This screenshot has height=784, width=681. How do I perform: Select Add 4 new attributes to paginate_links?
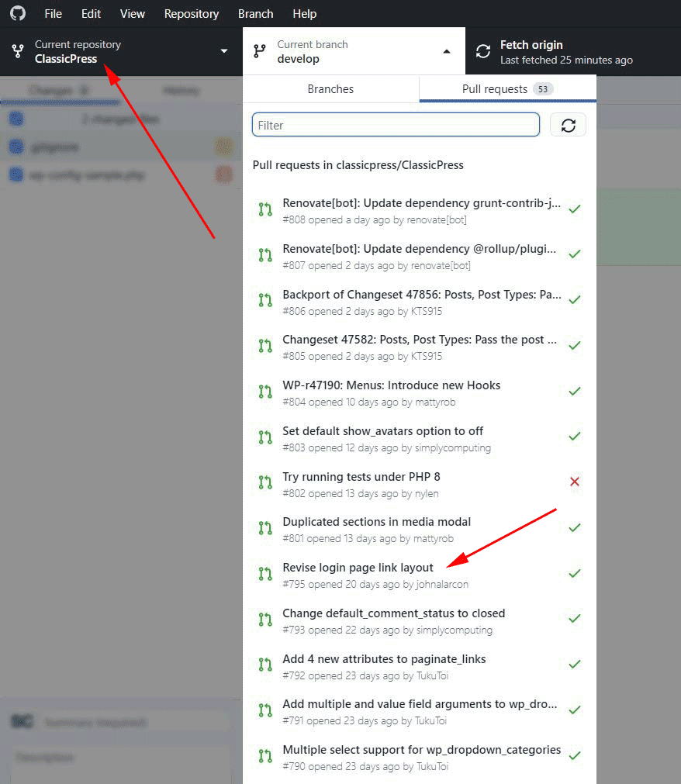(x=420, y=666)
